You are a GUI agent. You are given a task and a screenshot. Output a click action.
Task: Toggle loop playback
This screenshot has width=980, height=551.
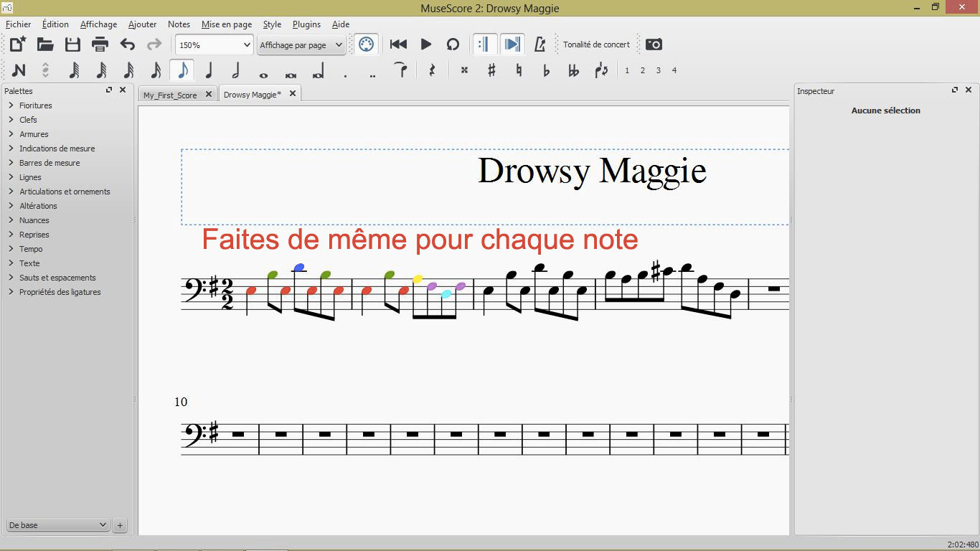453,44
